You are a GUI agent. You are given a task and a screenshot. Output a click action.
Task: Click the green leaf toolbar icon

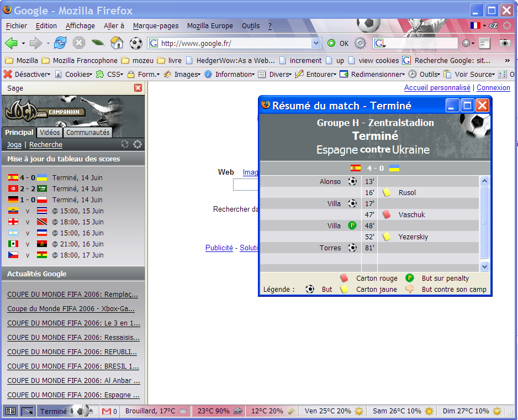98,43
